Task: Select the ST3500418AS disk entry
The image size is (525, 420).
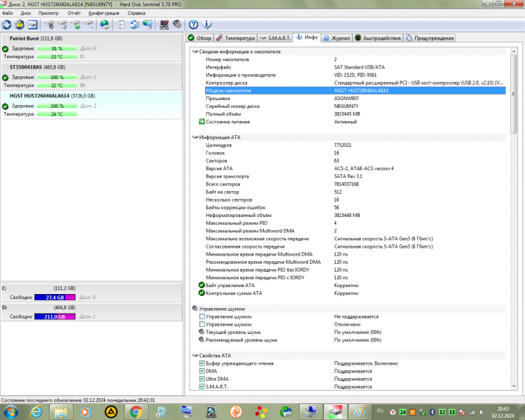Action: coord(92,76)
